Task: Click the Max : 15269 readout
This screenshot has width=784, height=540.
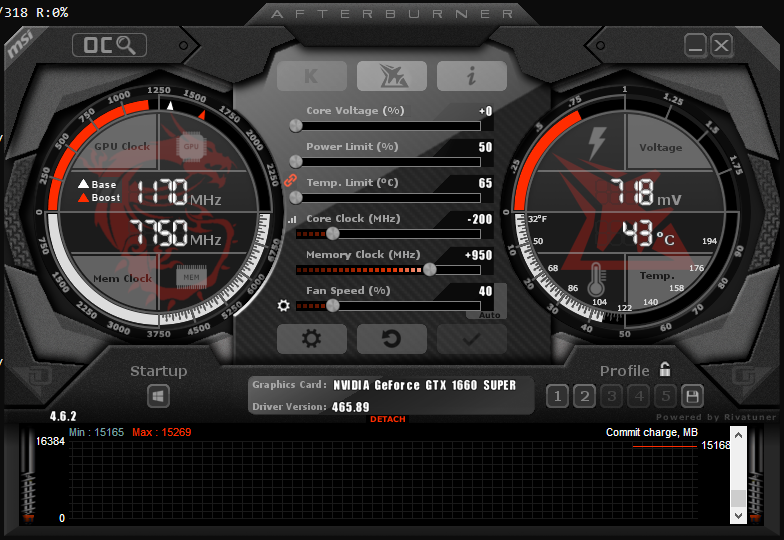Action: [x=162, y=432]
